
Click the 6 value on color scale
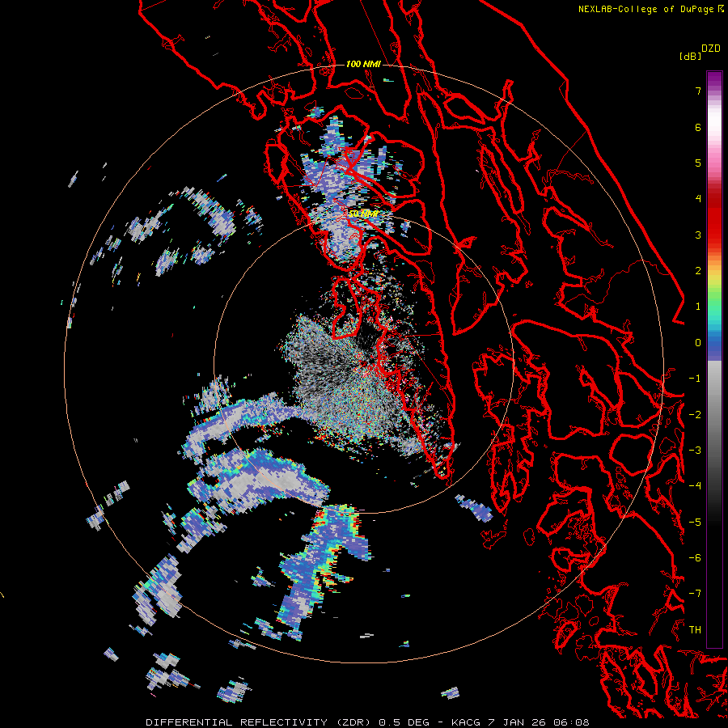pyautogui.click(x=698, y=127)
